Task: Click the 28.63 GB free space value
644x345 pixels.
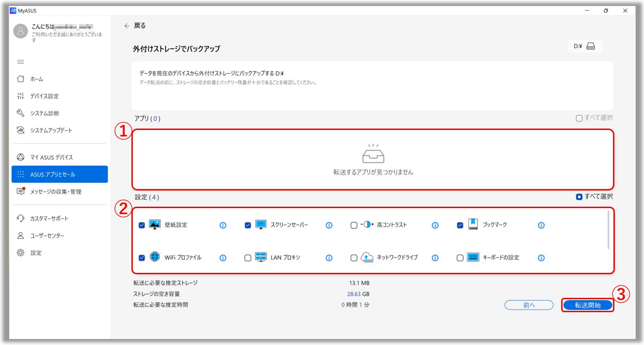Action: 358,294
